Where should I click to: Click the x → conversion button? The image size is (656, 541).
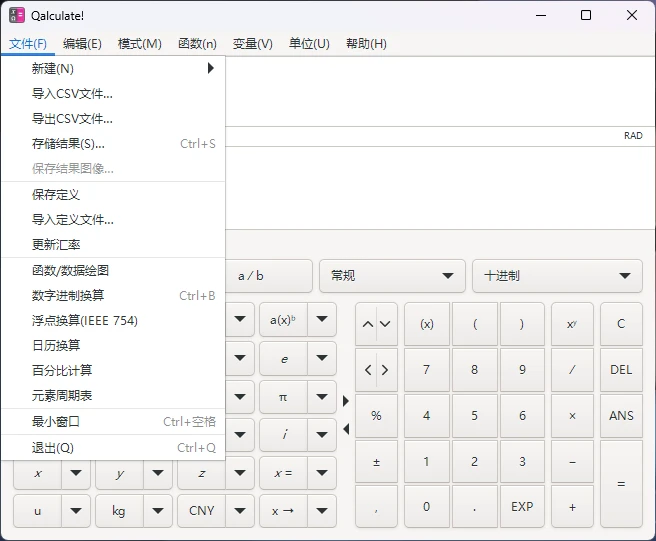(283, 511)
